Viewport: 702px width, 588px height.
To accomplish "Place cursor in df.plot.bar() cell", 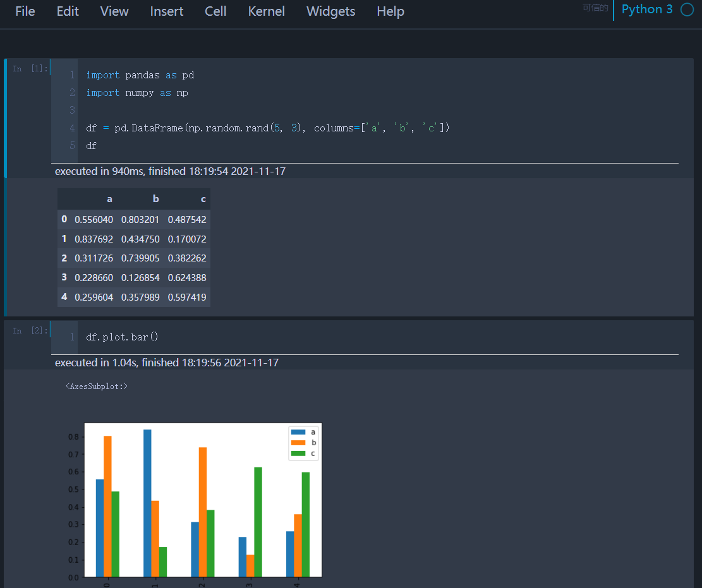I will tap(122, 337).
